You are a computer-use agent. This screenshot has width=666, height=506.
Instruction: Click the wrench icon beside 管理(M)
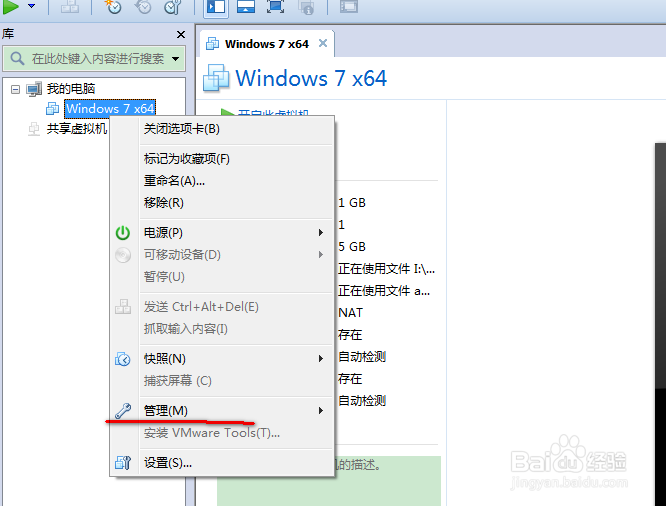[123, 411]
